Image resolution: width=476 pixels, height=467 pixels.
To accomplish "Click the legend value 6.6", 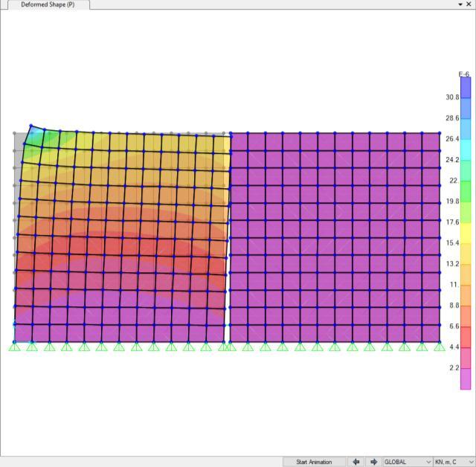I will tap(454, 326).
